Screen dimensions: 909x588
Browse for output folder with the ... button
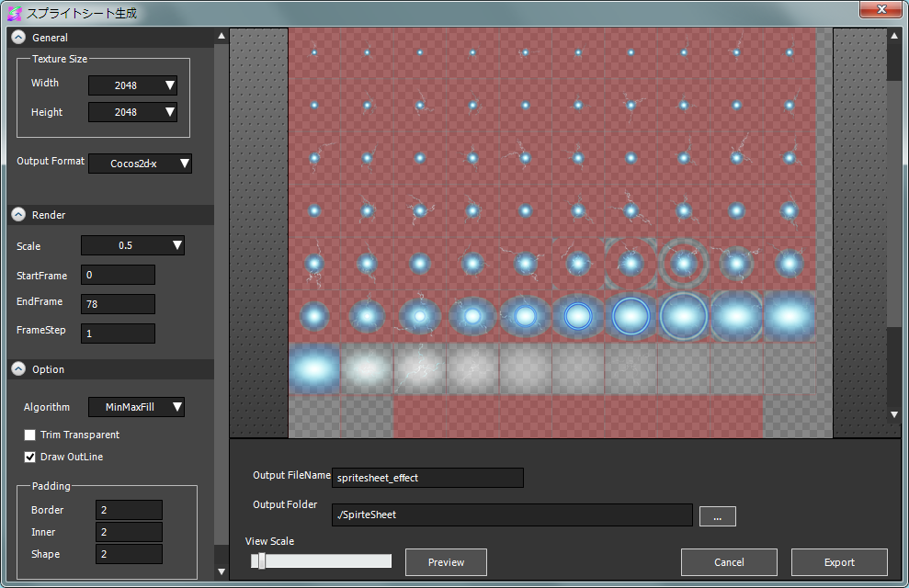coord(718,516)
